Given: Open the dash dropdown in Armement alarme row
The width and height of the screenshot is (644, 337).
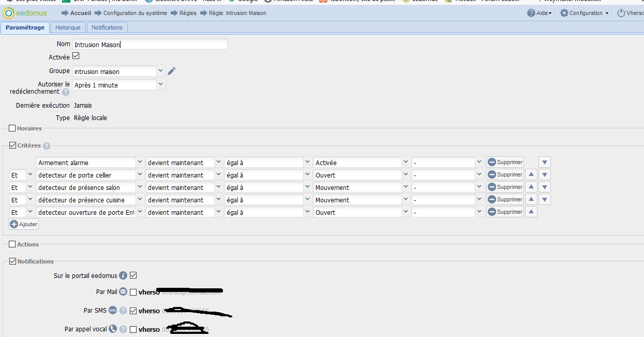Looking at the screenshot, I should click(x=480, y=162).
